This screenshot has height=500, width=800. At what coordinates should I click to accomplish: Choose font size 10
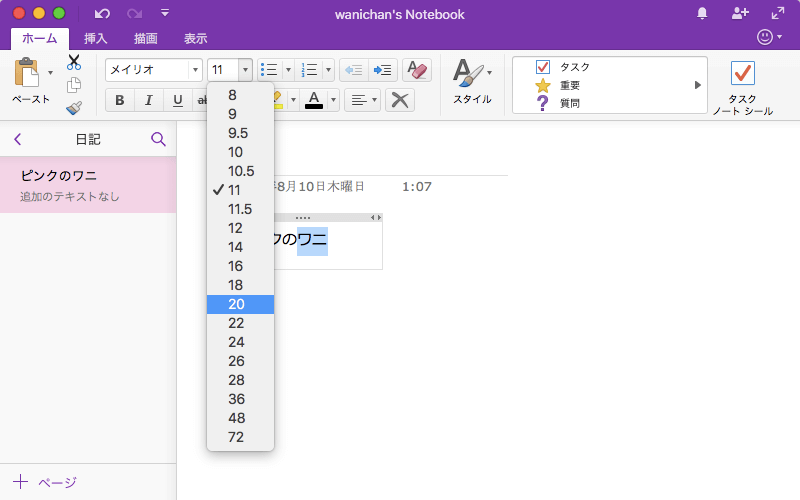240,152
